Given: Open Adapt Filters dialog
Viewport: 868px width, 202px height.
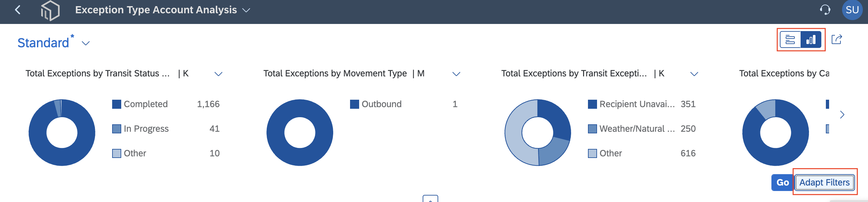Looking at the screenshot, I should [825, 183].
